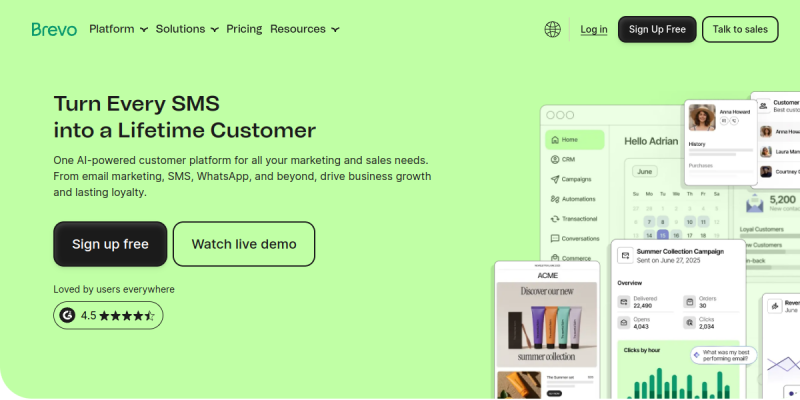Click the phone icon under Anna Howard

(734, 120)
